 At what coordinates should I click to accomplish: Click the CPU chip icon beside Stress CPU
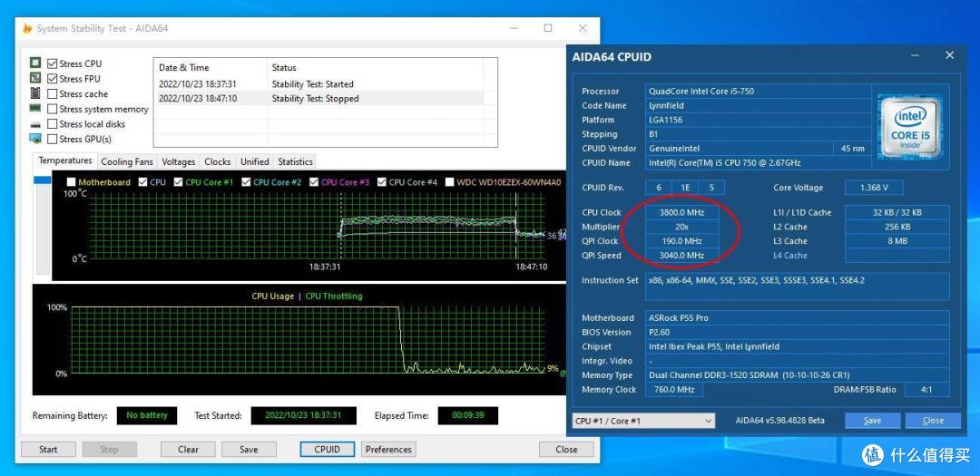[35, 63]
